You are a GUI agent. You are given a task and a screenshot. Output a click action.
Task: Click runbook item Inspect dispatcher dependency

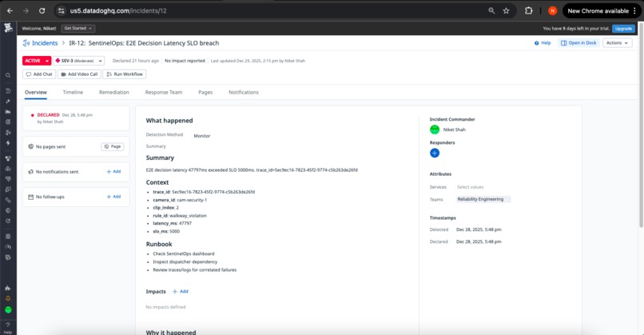pos(185,261)
